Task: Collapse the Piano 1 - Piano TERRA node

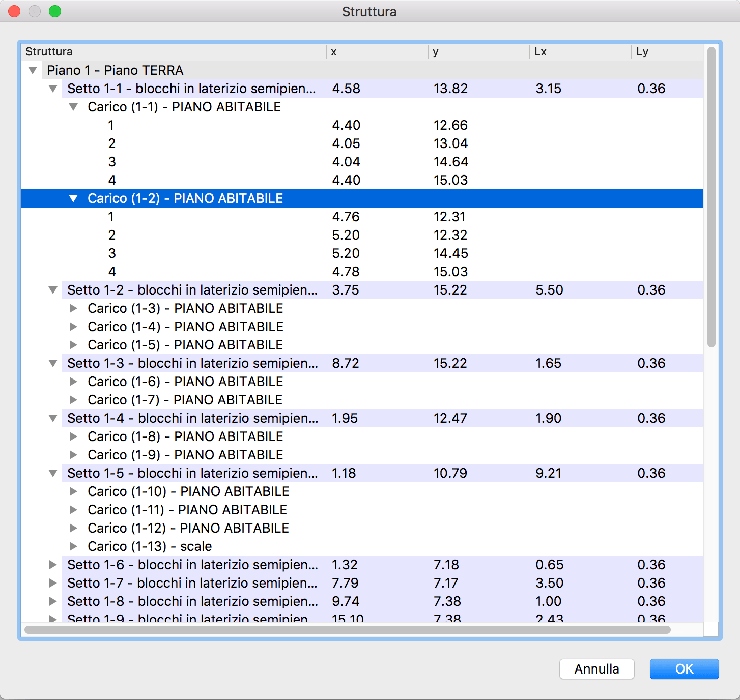Action: click(x=33, y=70)
